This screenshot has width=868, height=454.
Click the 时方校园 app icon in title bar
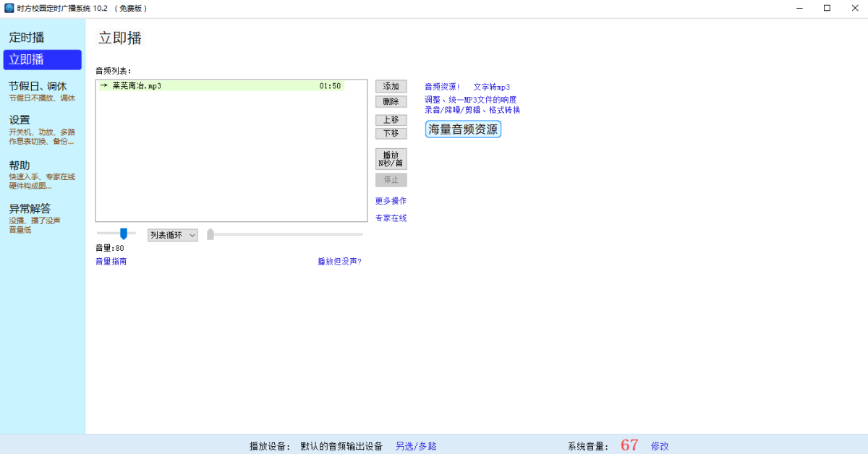coord(8,8)
